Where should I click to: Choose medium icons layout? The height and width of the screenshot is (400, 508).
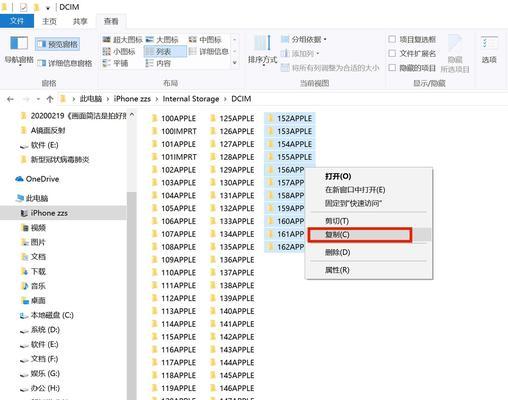tap(205, 40)
